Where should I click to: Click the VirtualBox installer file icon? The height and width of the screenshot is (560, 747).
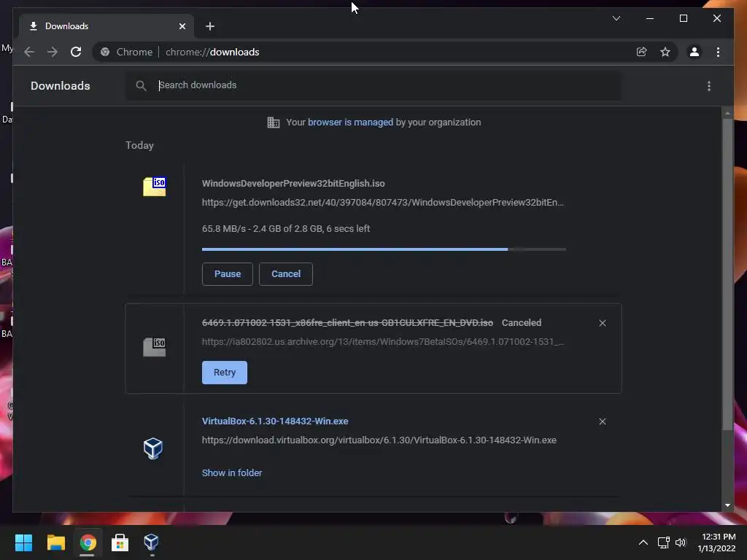point(153,448)
